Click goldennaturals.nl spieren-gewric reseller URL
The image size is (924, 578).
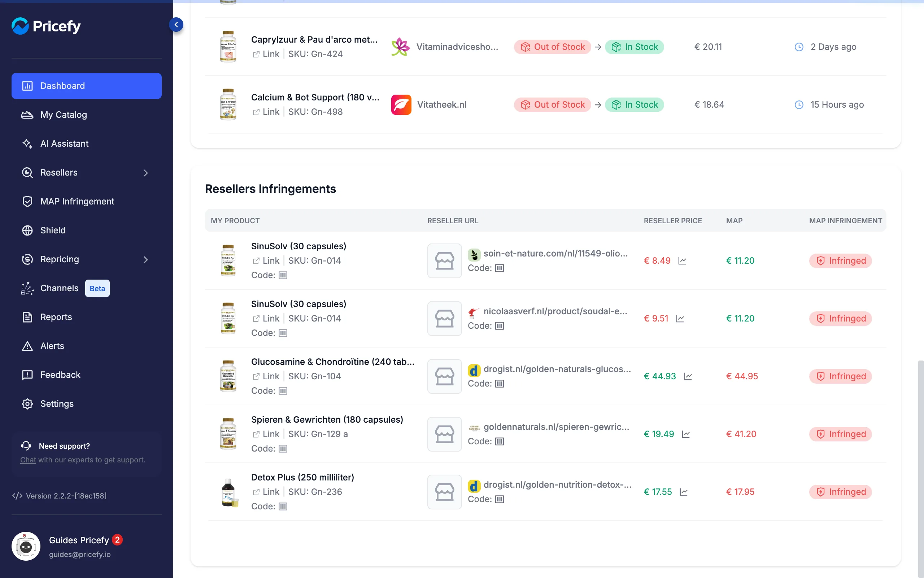coord(556,427)
